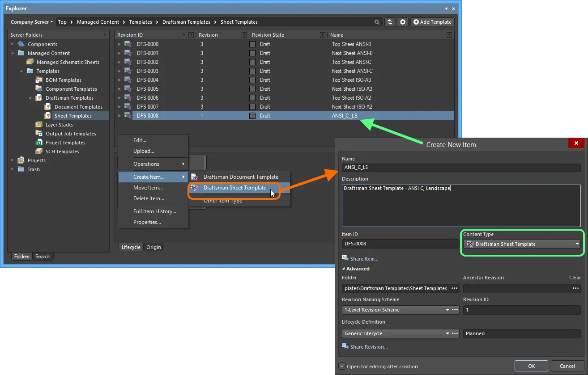The image size is (588, 375).
Task: Click the search magnifier icon
Action: coord(377,22)
